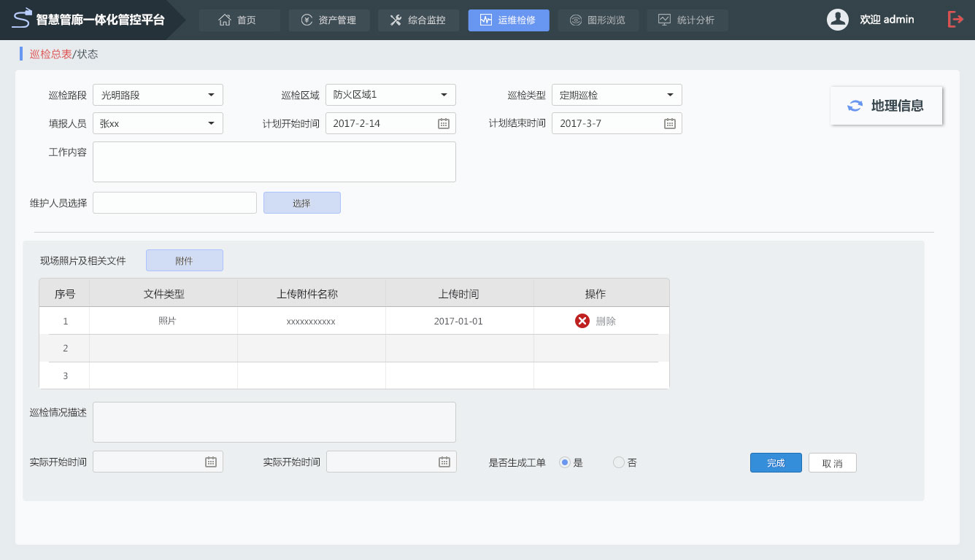This screenshot has height=560, width=975.
Task: Select the 是 radio button
Action: tap(564, 462)
